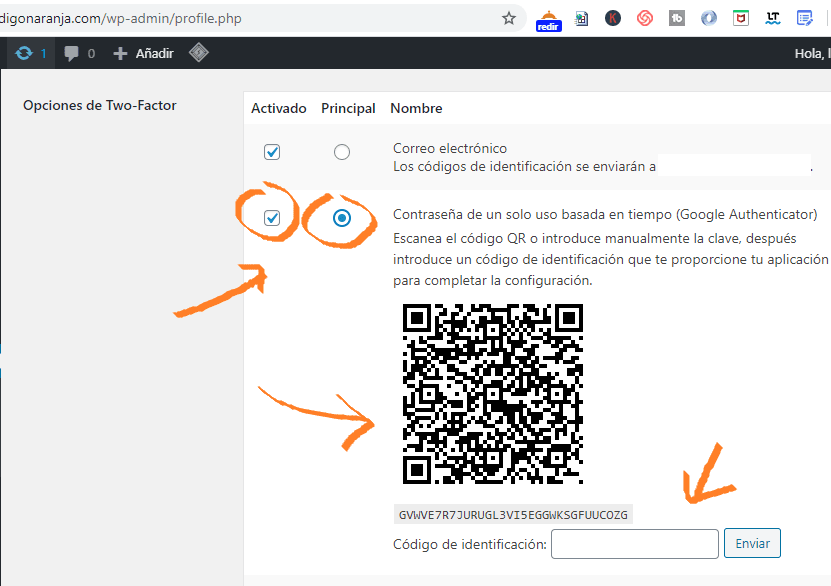This screenshot has height=586, width=831.
Task: Open the 'Hola' user account menu
Action: (812, 53)
